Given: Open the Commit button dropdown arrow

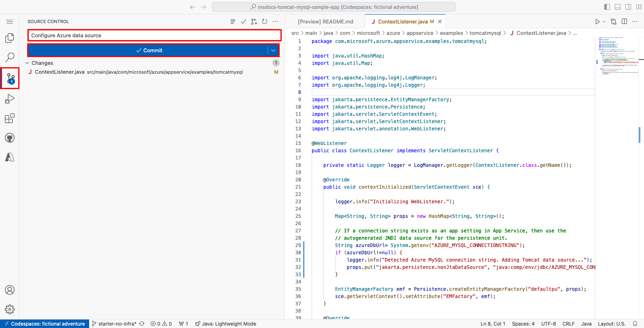Looking at the screenshot, I should pos(274,50).
